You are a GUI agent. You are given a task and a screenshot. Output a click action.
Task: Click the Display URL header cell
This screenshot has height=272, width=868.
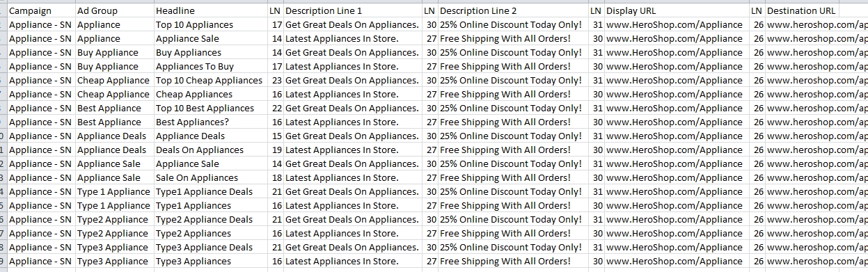click(677, 11)
